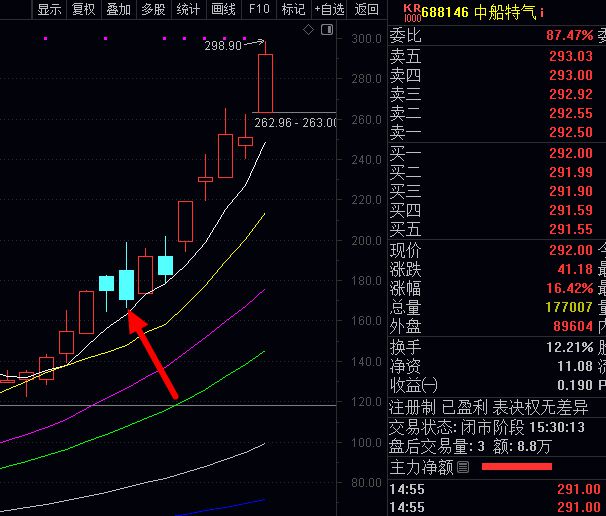Click the 80.00 price axis label
The image size is (606, 516).
tap(366, 482)
